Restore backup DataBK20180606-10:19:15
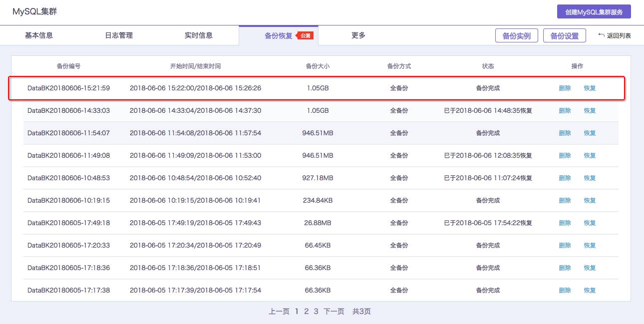This screenshot has width=644, height=324. tap(590, 201)
